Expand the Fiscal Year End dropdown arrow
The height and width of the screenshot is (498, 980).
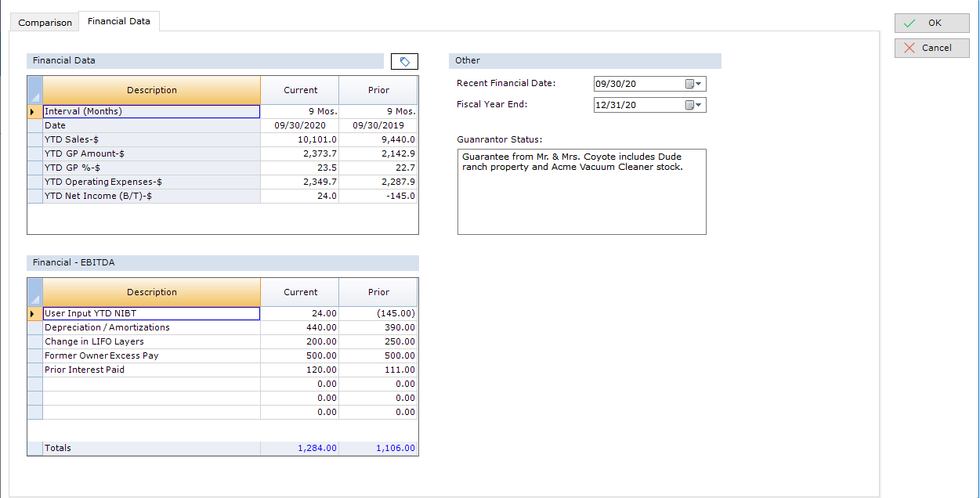[698, 104]
